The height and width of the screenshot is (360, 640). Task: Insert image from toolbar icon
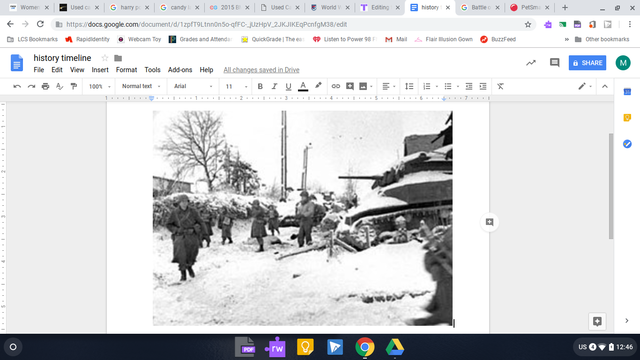pyautogui.click(x=363, y=86)
